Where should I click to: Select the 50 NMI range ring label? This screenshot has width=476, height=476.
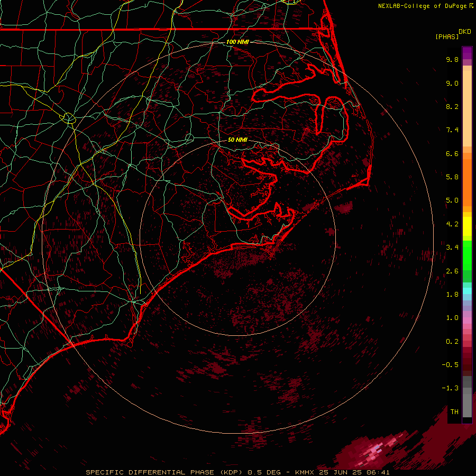[237, 140]
